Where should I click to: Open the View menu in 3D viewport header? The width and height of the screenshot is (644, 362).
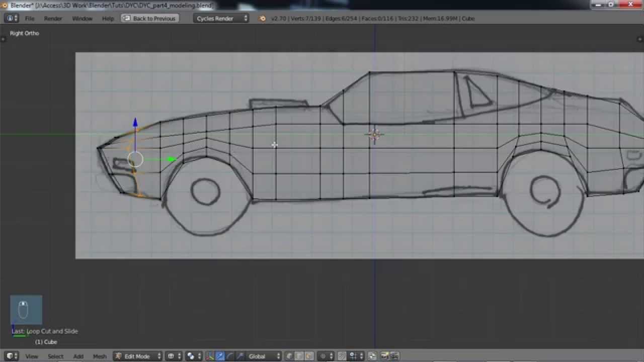(32, 356)
